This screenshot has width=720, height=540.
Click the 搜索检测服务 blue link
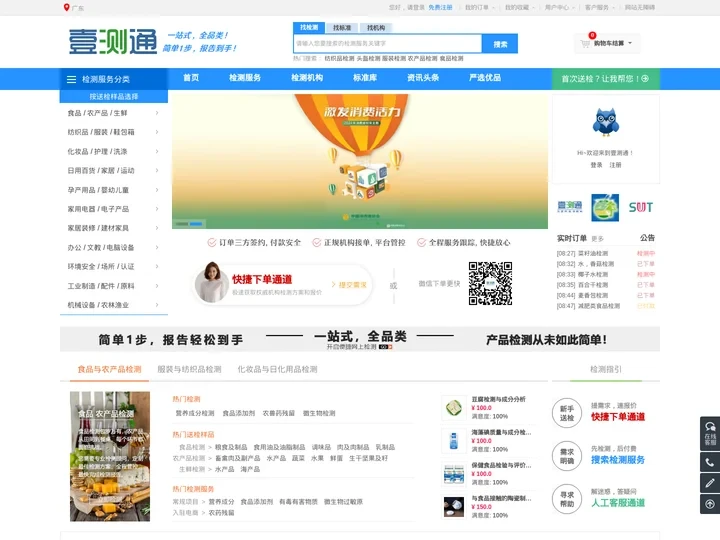pos(618,460)
